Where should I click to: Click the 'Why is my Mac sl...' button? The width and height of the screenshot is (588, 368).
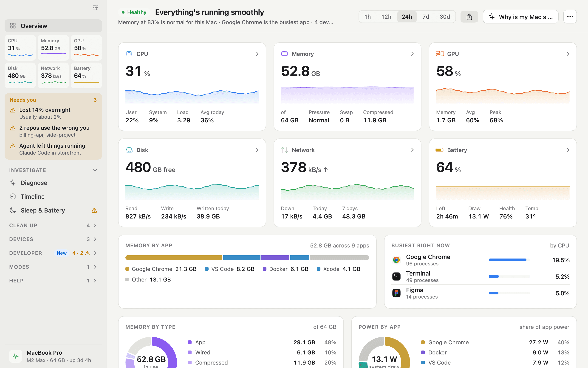point(520,17)
